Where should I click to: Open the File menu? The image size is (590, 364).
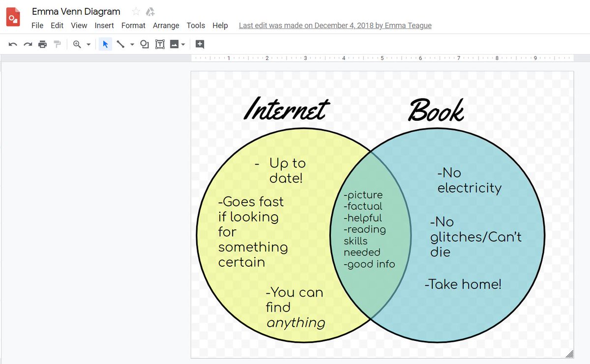tap(37, 26)
